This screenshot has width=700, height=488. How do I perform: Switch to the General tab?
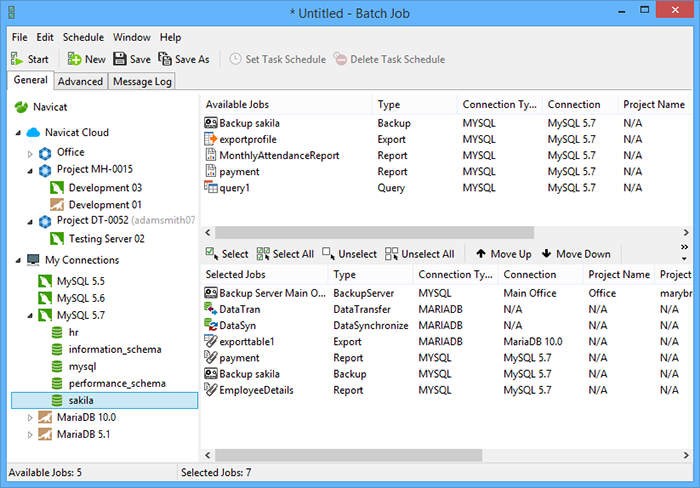tap(30, 80)
